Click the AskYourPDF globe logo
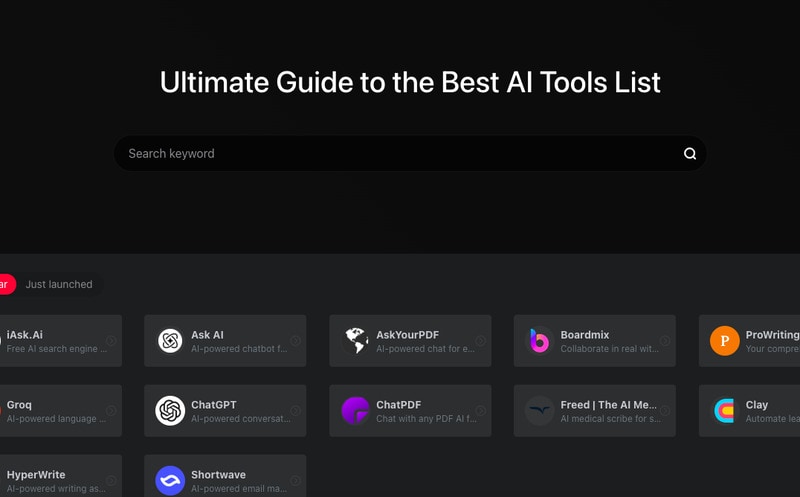 click(x=355, y=341)
